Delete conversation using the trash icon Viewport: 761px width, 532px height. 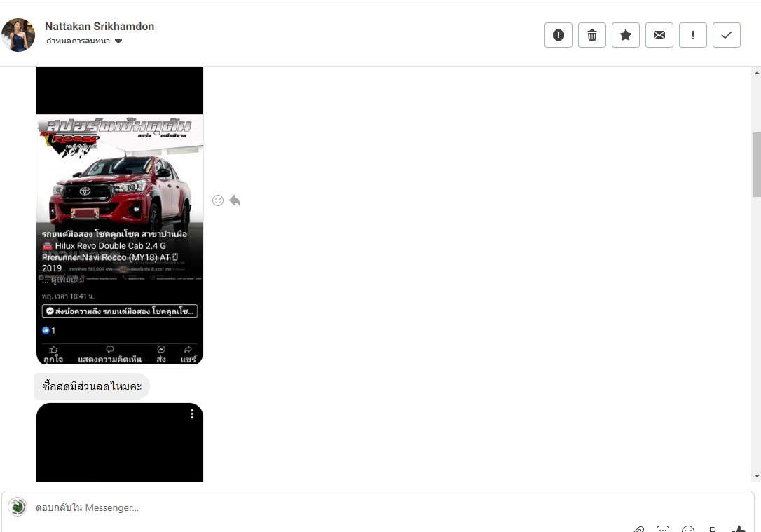[x=592, y=35]
